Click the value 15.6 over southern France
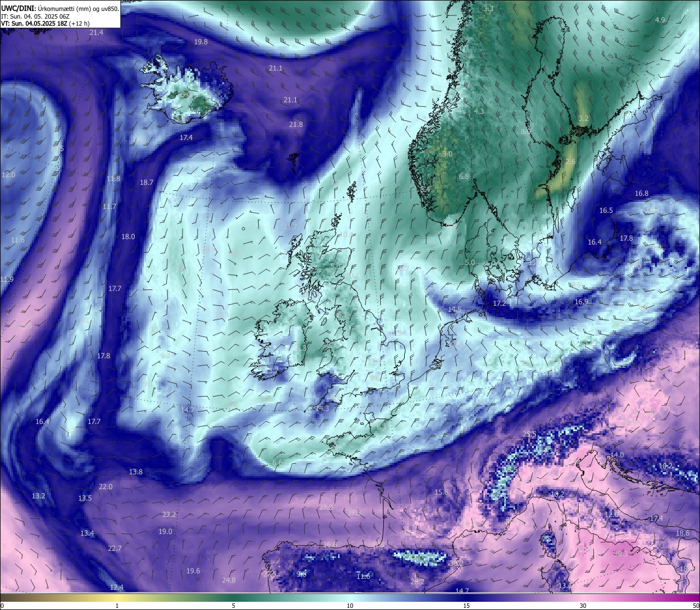Viewport: 700px width, 610px height. [441, 492]
